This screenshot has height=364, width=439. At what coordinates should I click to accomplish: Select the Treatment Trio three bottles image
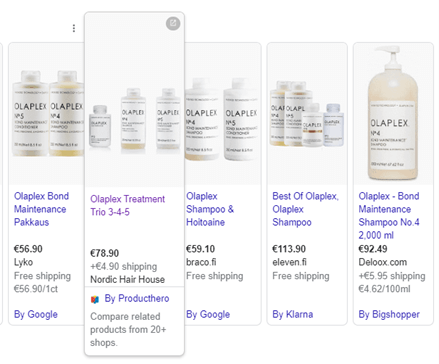click(x=135, y=118)
